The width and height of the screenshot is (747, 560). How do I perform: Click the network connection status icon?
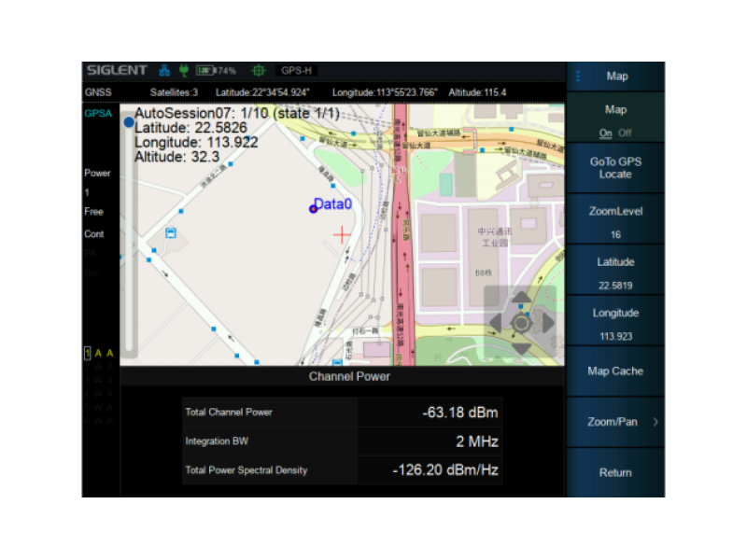(164, 71)
